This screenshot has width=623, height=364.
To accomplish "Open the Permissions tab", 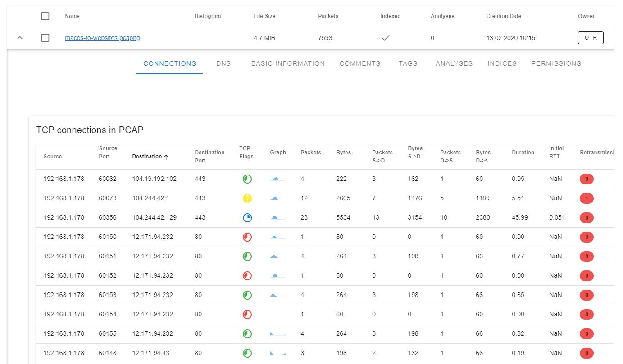I will pyautogui.click(x=556, y=63).
